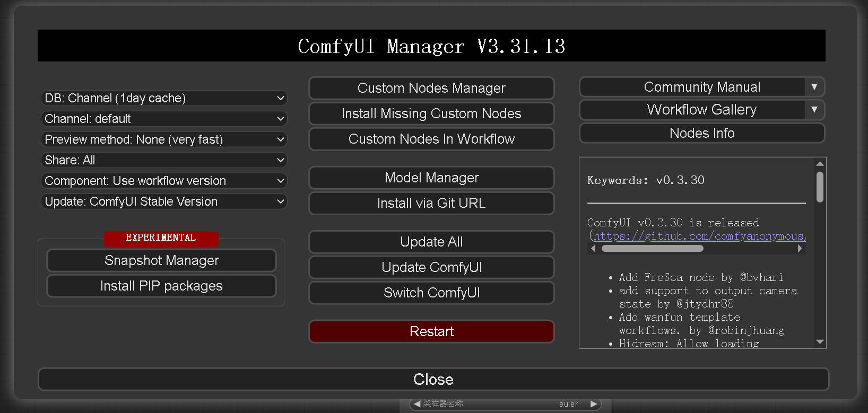Image resolution: width=868 pixels, height=413 pixels.
Task: Expand the Community Manual dropdown arrow
Action: tap(814, 87)
